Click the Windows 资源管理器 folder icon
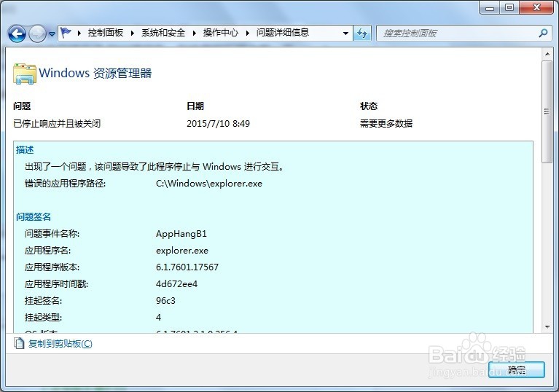 25,74
